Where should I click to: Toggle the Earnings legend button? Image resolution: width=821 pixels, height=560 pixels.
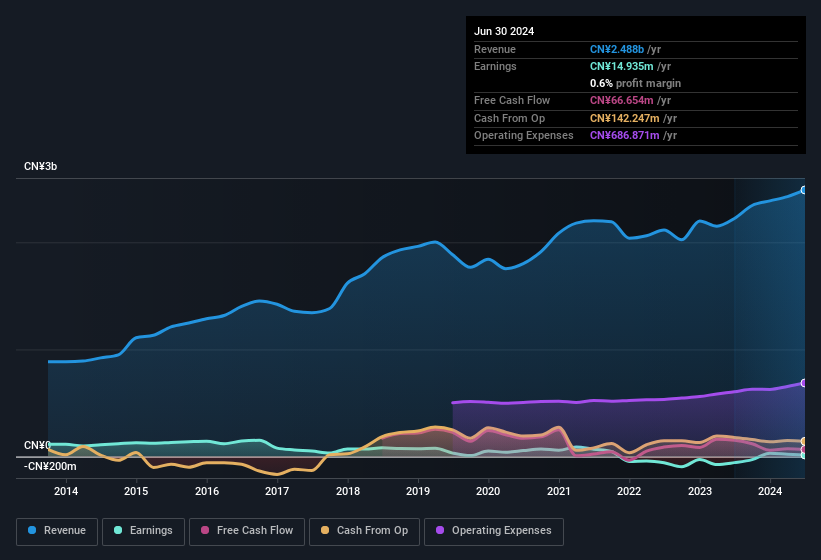143,531
